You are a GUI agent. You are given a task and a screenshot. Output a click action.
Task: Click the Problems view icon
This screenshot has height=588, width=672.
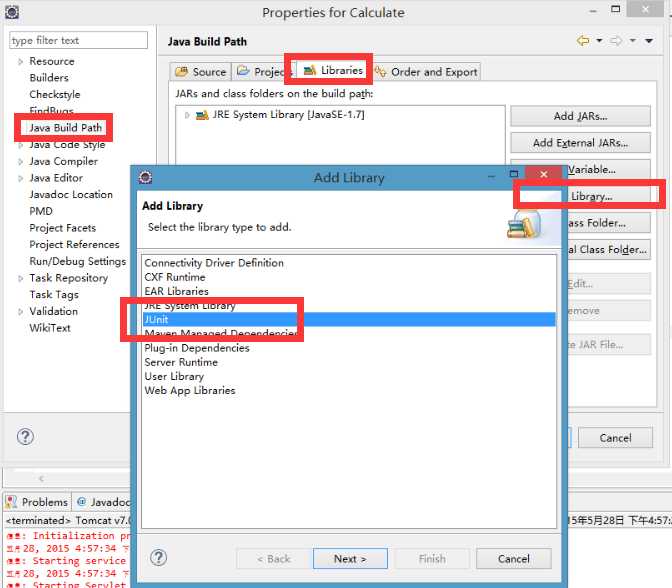pyautogui.click(x=12, y=501)
